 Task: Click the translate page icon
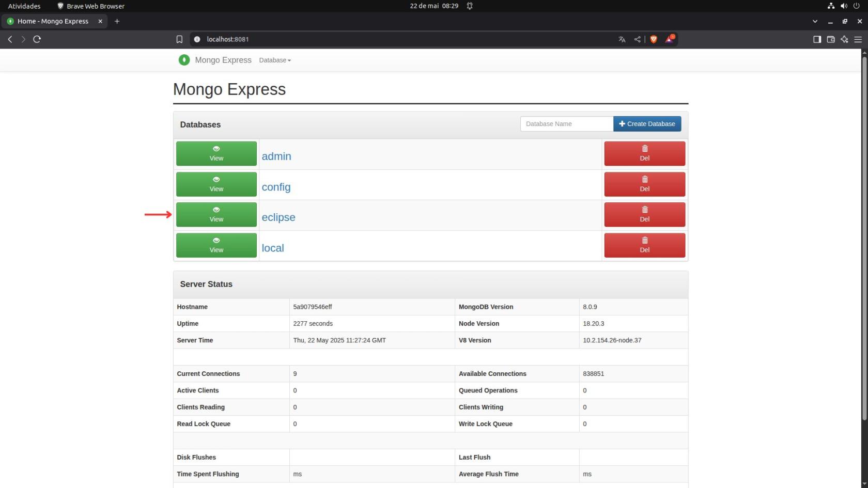click(x=622, y=39)
